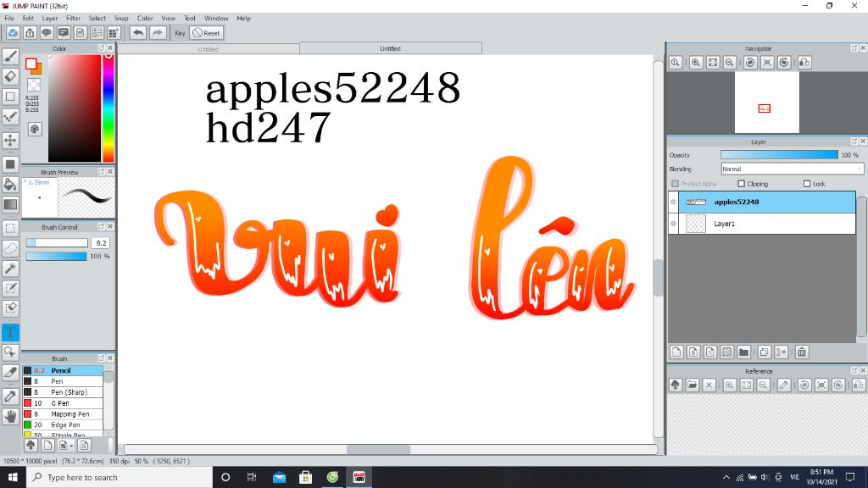Select the Magic Wand tool
Viewport: 868px width, 488px height.
(10, 269)
